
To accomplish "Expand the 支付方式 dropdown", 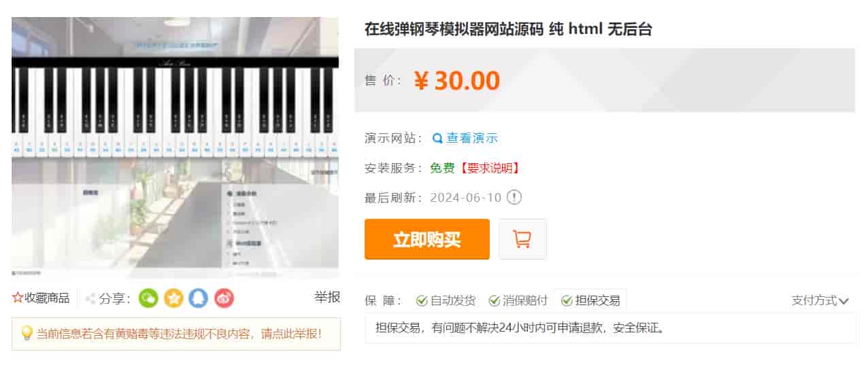I will coord(820,300).
